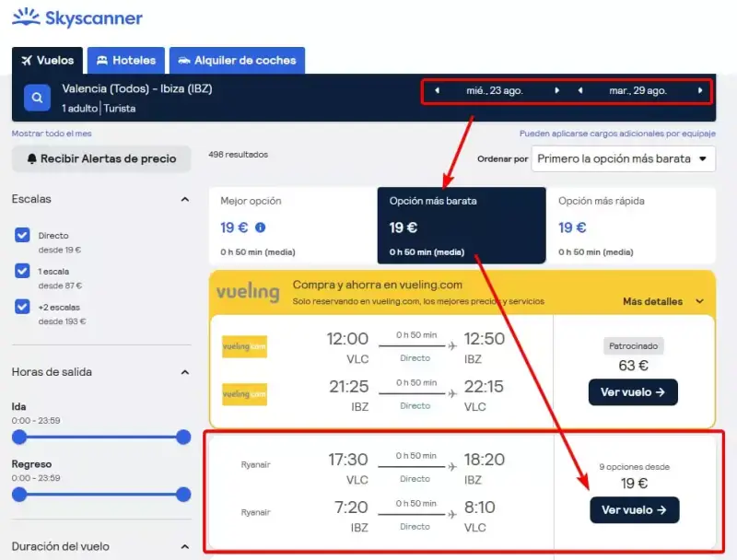This screenshot has height=560, width=737.
Task: Go to previous departure date arrow
Action: pos(437,90)
